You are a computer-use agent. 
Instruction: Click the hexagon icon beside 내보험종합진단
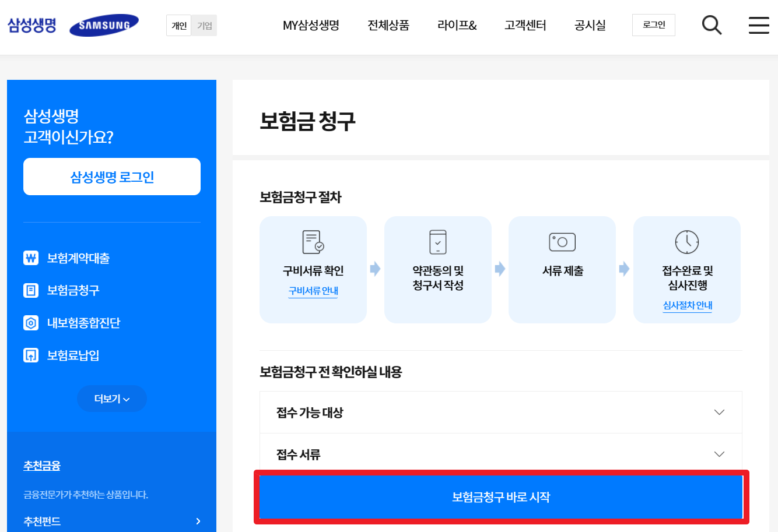point(31,323)
